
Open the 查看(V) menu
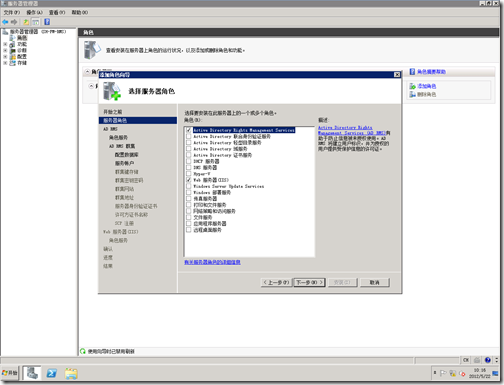click(x=57, y=12)
